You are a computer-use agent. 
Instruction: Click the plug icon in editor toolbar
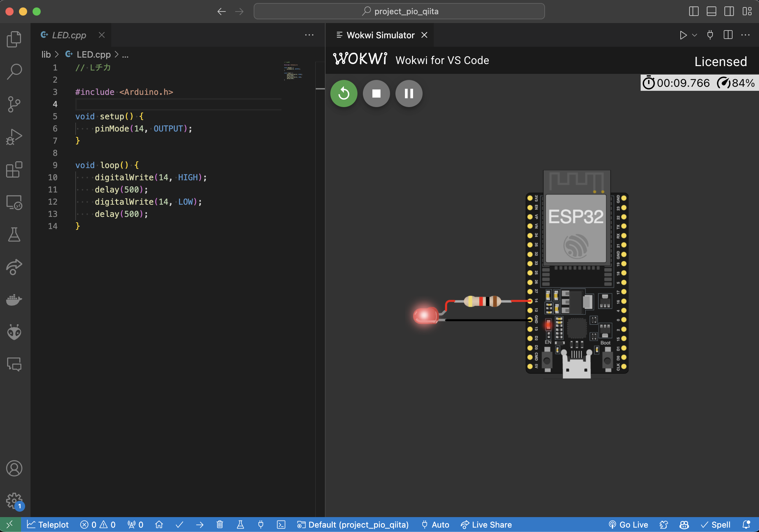[710, 35]
